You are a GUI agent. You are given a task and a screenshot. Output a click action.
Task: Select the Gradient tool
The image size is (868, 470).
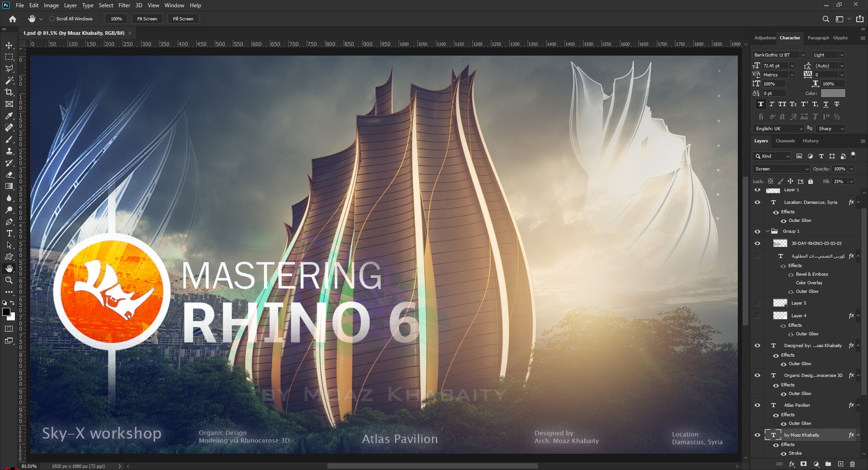tap(9, 186)
